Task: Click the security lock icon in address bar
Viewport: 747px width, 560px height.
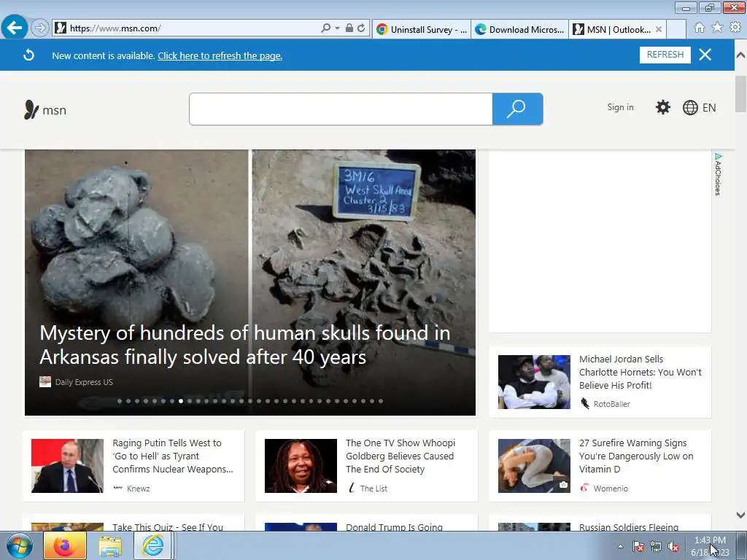Action: point(349,28)
